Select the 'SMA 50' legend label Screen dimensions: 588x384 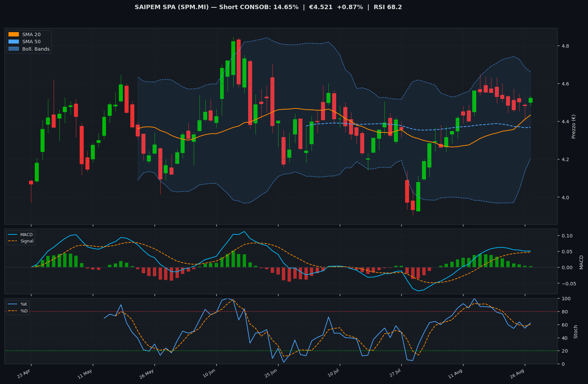31,42
